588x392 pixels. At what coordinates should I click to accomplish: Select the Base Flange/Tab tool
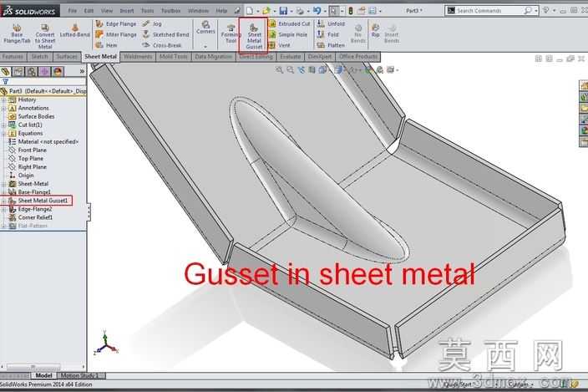point(17,33)
